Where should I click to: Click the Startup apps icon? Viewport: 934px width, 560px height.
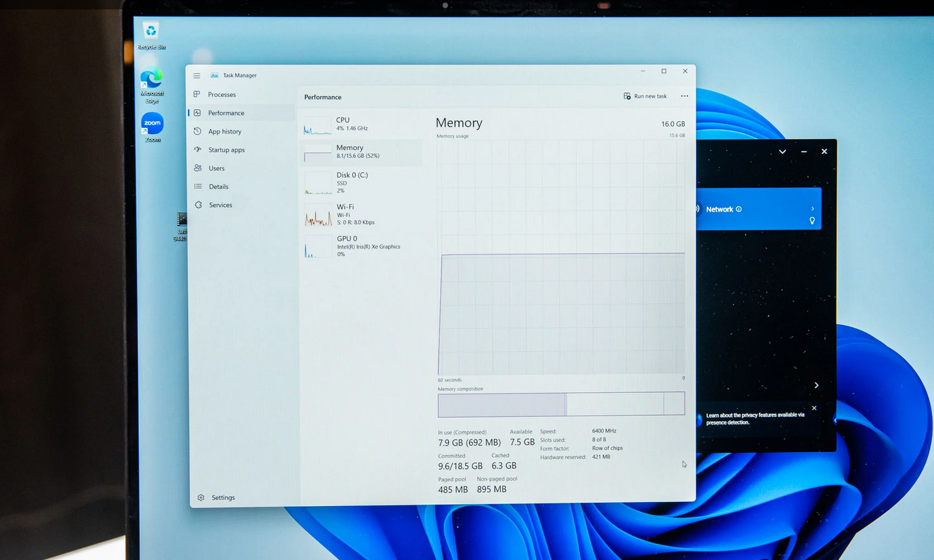tap(197, 150)
